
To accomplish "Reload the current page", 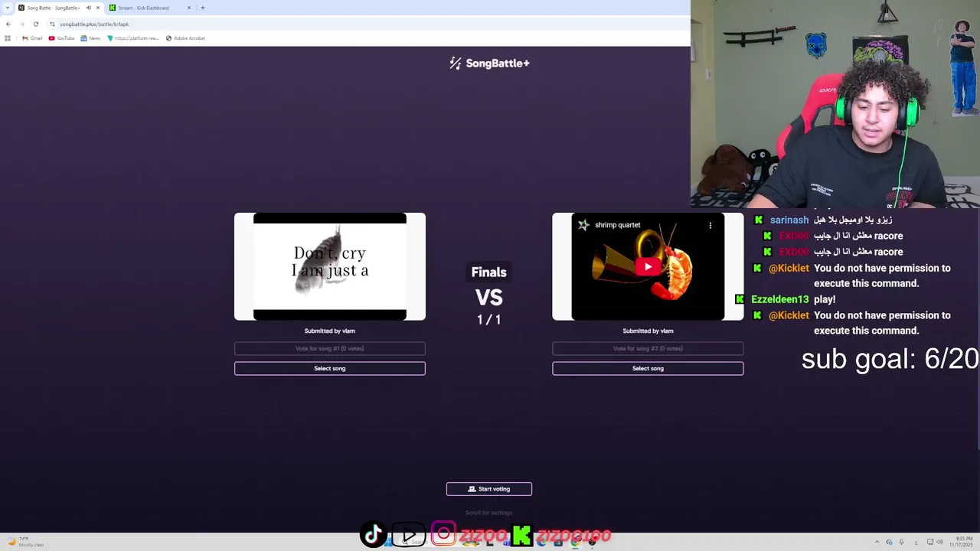I will pyautogui.click(x=35, y=24).
